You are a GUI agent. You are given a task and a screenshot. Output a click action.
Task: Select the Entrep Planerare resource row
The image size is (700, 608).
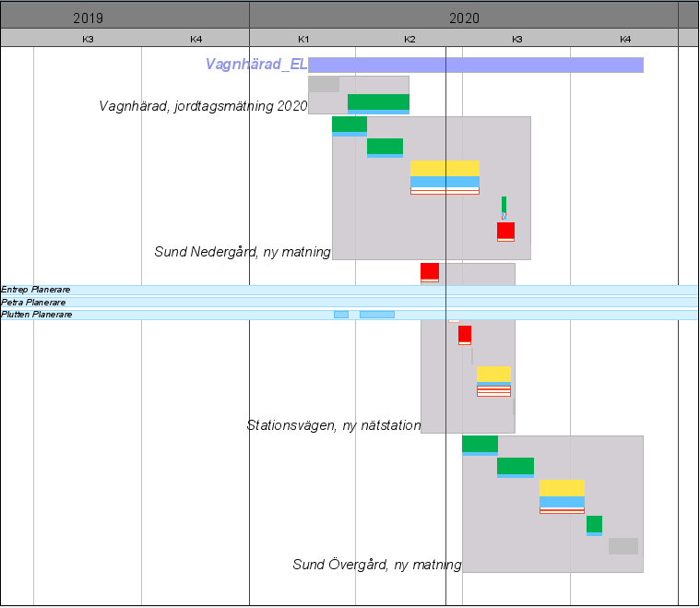click(x=350, y=290)
